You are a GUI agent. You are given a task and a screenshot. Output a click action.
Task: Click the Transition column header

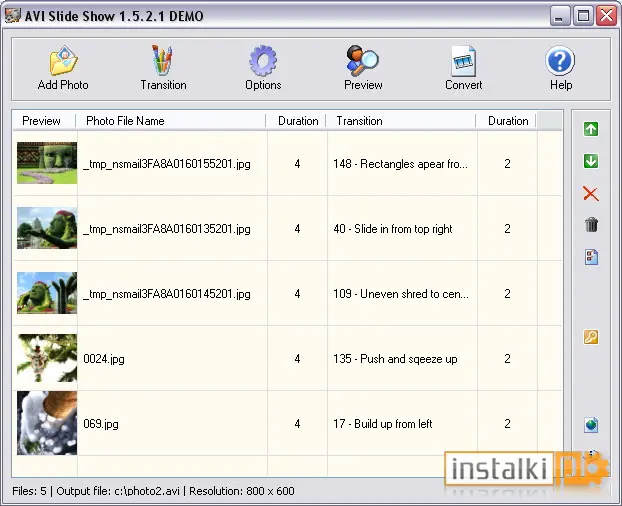click(401, 121)
